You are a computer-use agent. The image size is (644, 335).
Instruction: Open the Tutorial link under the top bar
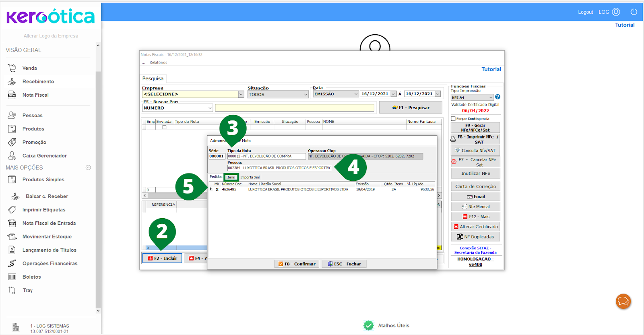pos(625,25)
